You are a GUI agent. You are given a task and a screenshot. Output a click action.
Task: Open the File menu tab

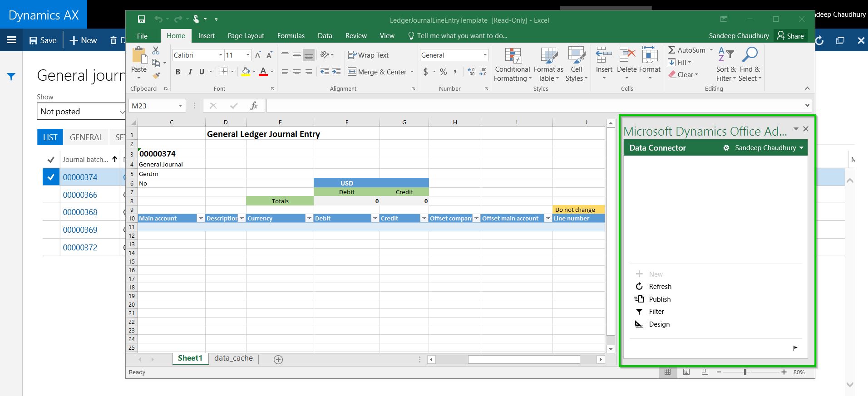click(x=142, y=36)
